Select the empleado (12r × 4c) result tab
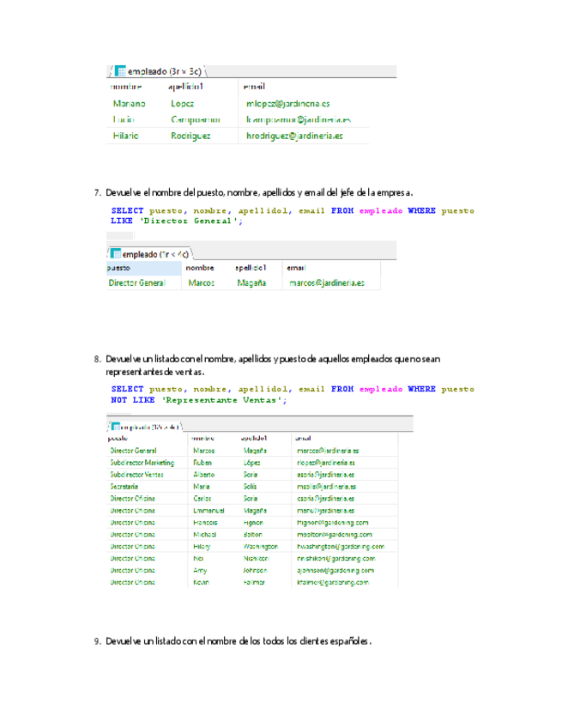The width and height of the screenshot is (562, 728). (x=145, y=427)
